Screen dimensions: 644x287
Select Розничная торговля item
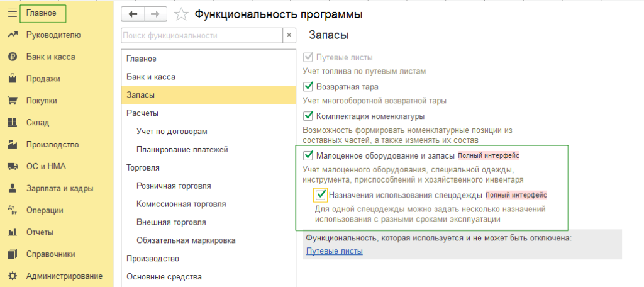pos(209,186)
